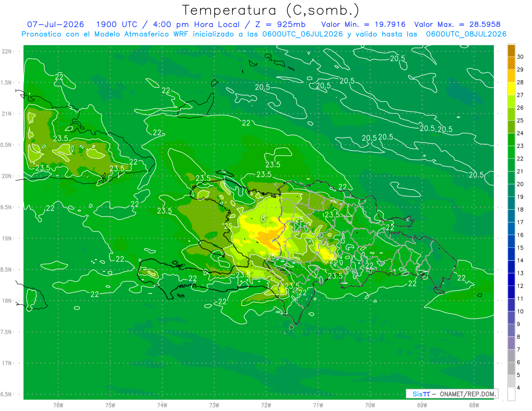Click the '68W' longitude axis label
Viewport: 532px width, 411px height.
pos(474,405)
